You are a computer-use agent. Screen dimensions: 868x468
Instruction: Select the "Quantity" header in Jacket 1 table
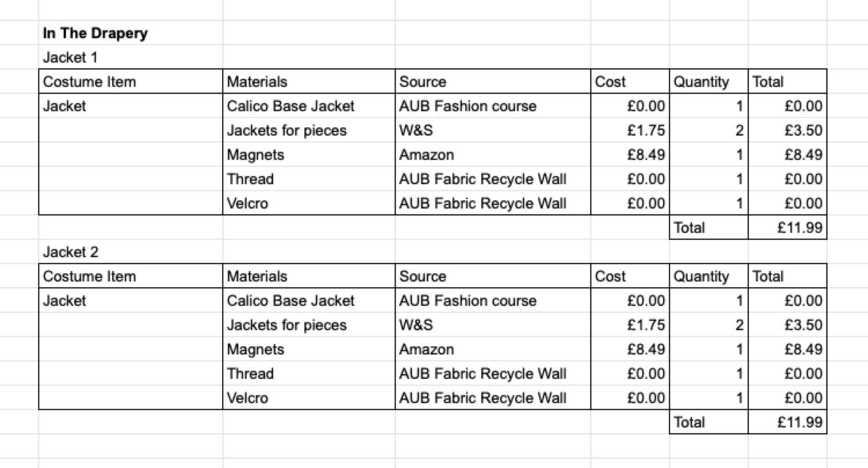(701, 82)
